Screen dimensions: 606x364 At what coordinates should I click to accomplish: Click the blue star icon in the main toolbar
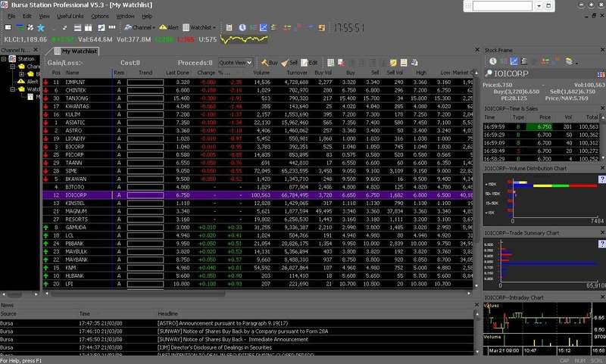point(41,28)
